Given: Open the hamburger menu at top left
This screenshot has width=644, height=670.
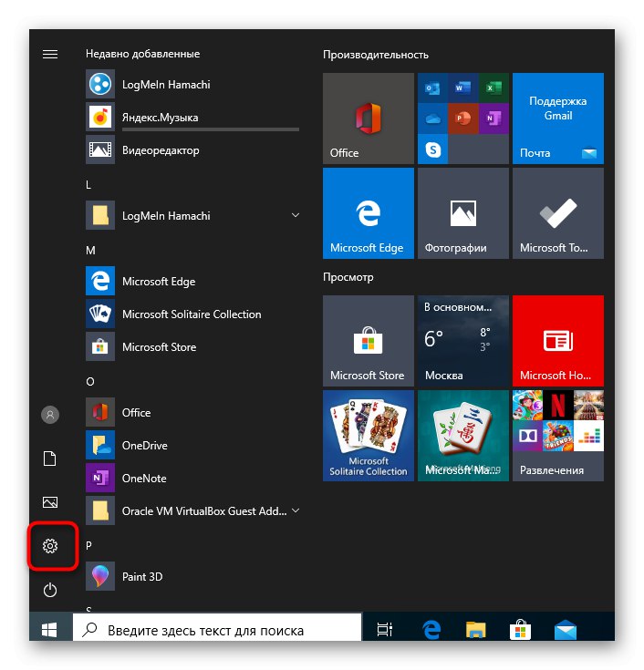Looking at the screenshot, I should tap(50, 55).
